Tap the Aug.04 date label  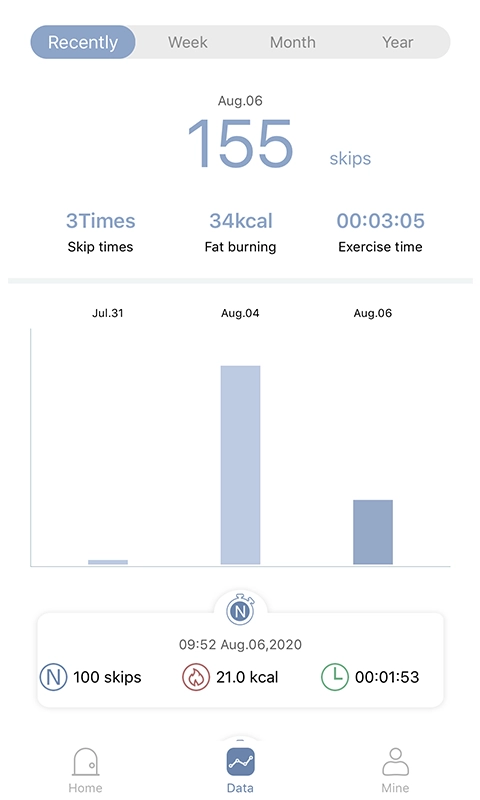(240, 313)
